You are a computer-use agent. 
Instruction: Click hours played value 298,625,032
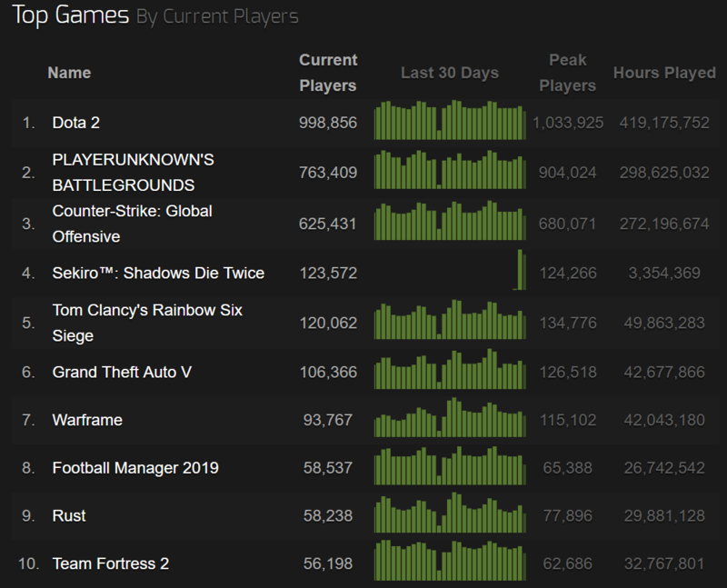(664, 173)
